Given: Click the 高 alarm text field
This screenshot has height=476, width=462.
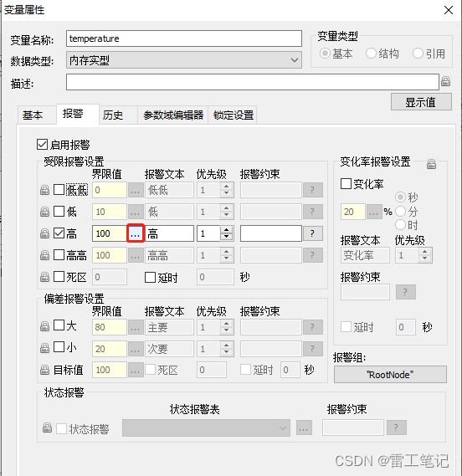Looking at the screenshot, I should click(x=170, y=233).
